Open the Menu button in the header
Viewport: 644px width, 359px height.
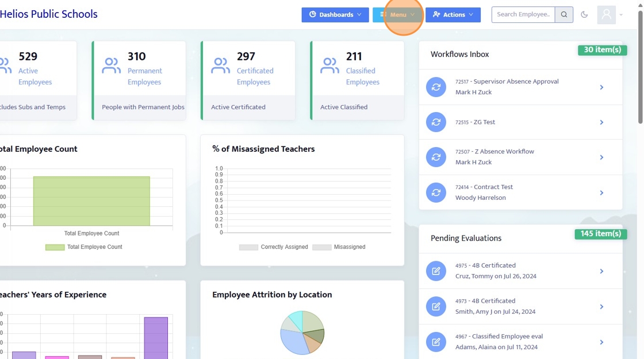(x=397, y=15)
